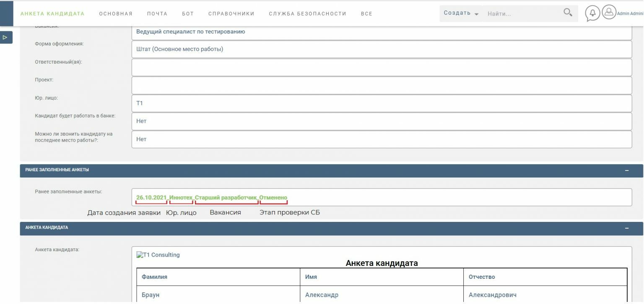644x304 pixels.
Task: Expand the left sidebar play arrow
Action: click(x=6, y=37)
